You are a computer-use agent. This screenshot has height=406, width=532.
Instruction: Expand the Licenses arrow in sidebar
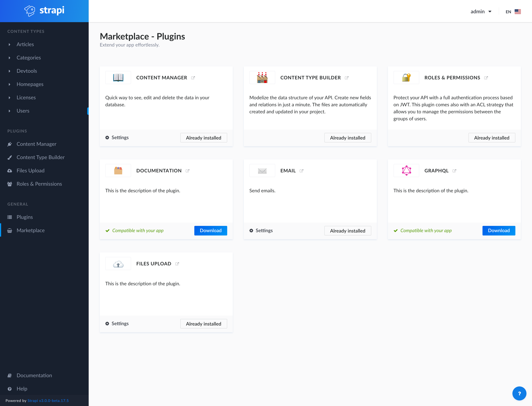pyautogui.click(x=9, y=98)
